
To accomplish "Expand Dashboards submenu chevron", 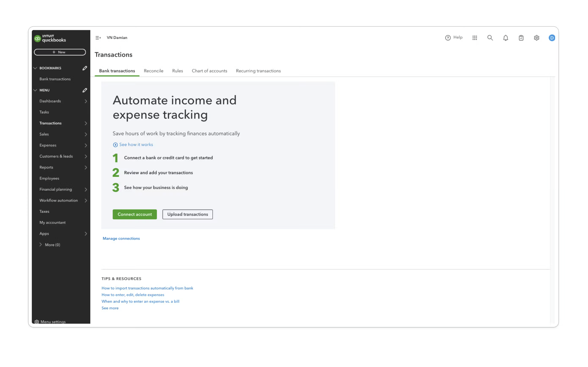I will click(x=86, y=101).
